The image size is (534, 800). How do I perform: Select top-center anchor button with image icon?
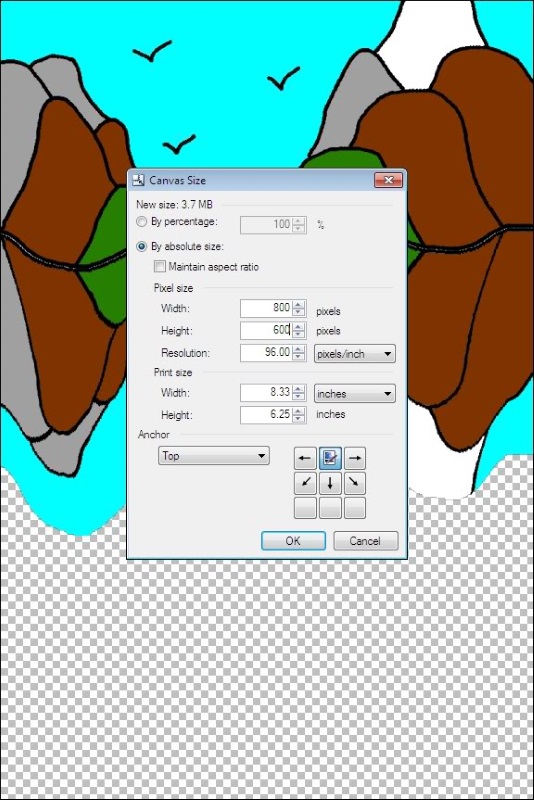point(330,458)
